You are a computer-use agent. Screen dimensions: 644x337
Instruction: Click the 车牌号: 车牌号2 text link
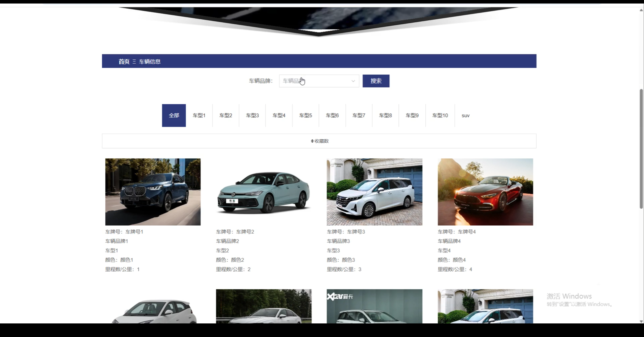(235, 232)
